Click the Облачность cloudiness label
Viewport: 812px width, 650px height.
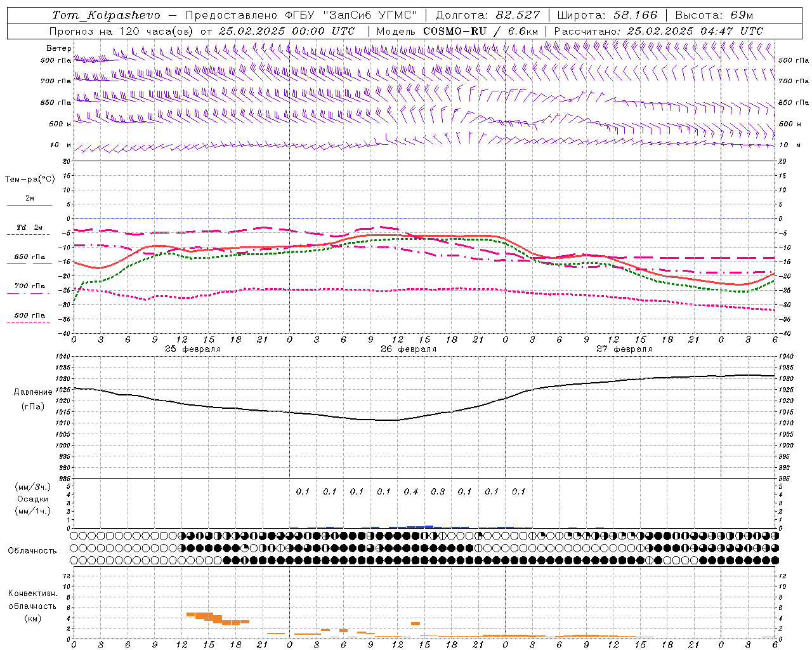coord(32,551)
